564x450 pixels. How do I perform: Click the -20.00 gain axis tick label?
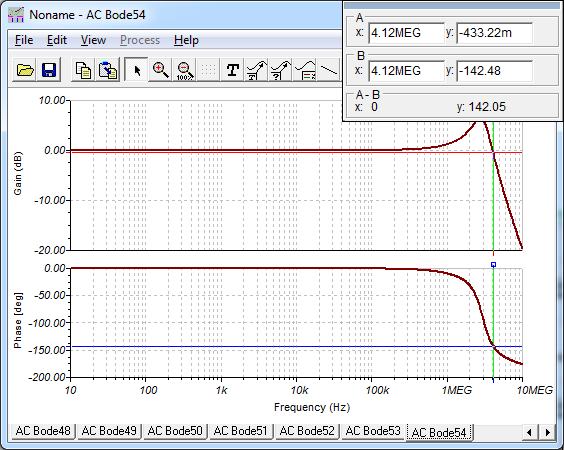click(50, 250)
